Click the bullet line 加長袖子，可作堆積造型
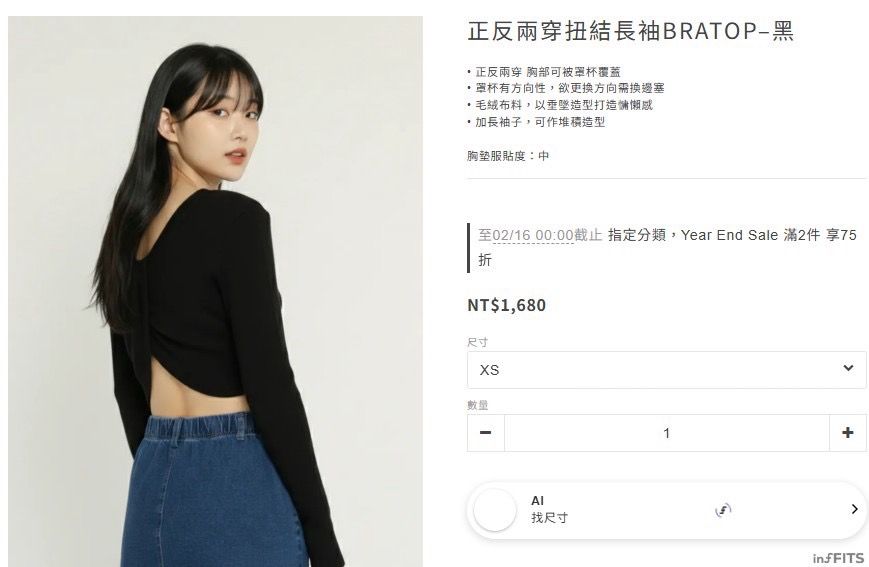Viewport: 869px width, 567px height. click(x=540, y=122)
